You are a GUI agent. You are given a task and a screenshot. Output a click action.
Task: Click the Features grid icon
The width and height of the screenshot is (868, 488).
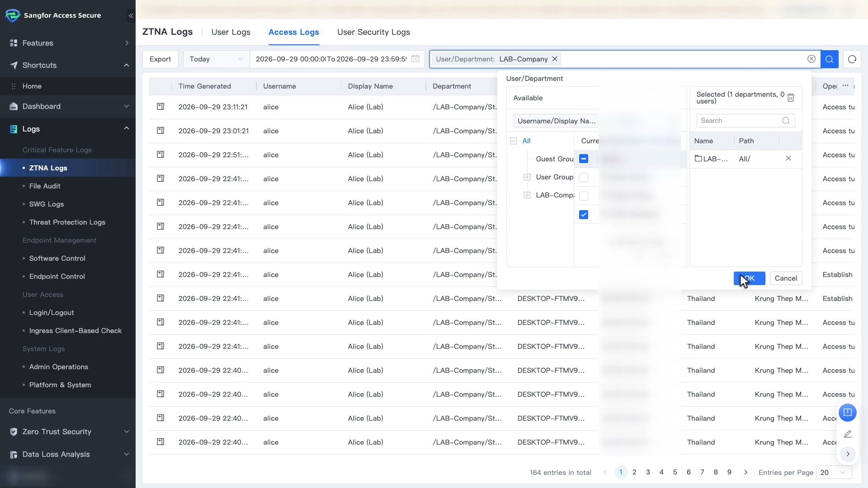[x=14, y=43]
